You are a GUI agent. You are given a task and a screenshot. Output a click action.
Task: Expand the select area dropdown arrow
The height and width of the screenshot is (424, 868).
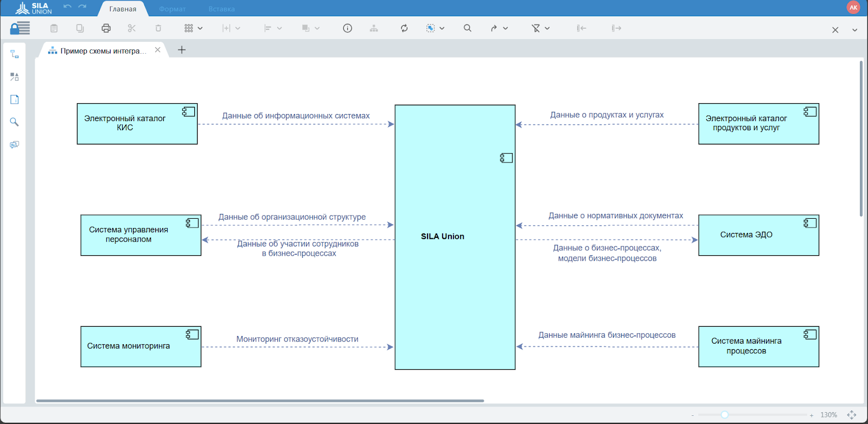tap(442, 28)
